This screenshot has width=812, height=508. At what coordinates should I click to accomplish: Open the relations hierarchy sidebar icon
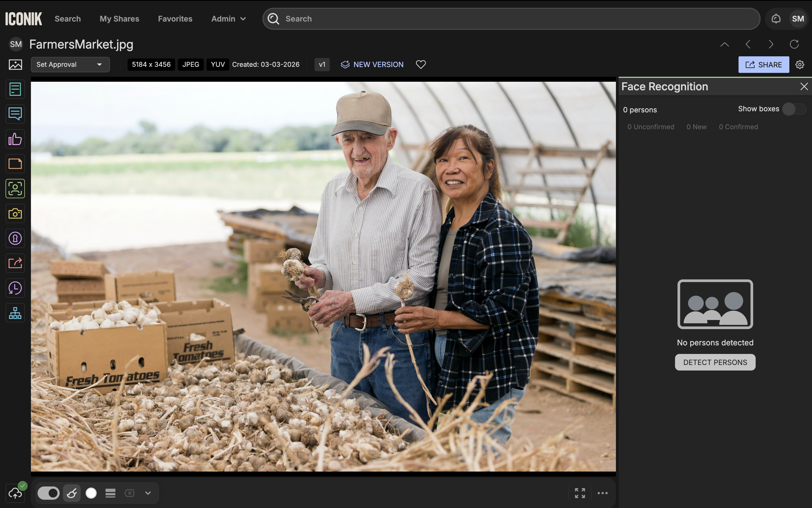click(x=15, y=313)
